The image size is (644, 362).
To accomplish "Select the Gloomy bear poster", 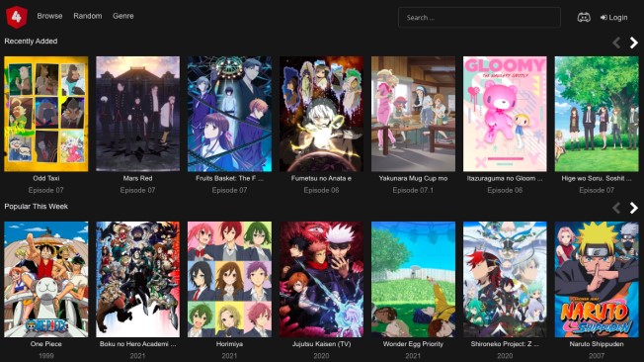I will point(505,114).
